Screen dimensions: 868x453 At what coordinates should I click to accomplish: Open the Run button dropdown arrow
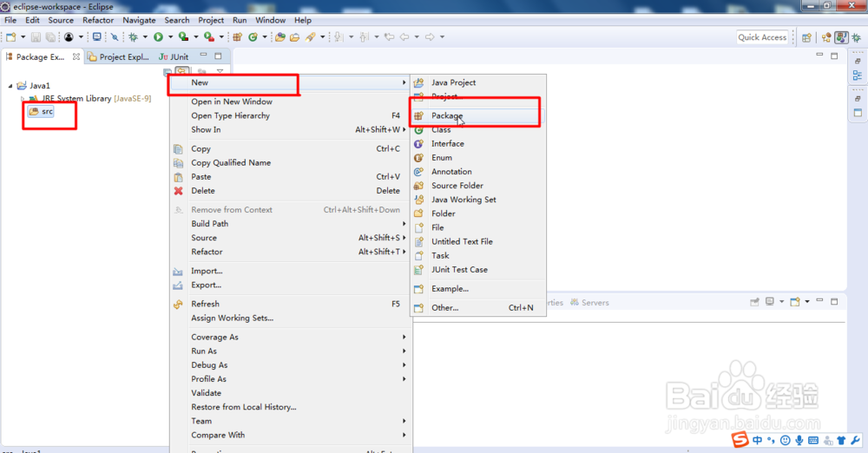[x=170, y=37]
